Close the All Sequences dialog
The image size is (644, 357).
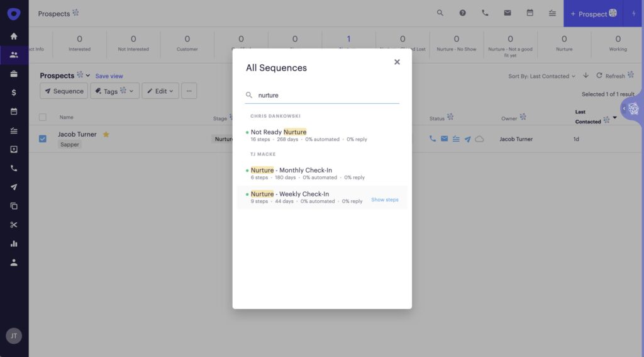[397, 62]
